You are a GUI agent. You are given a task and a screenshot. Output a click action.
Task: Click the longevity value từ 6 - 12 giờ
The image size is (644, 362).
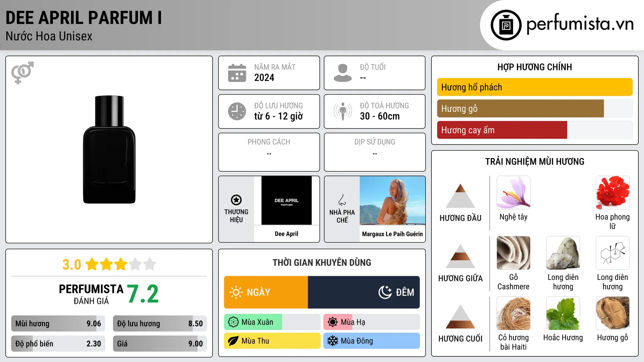(279, 116)
